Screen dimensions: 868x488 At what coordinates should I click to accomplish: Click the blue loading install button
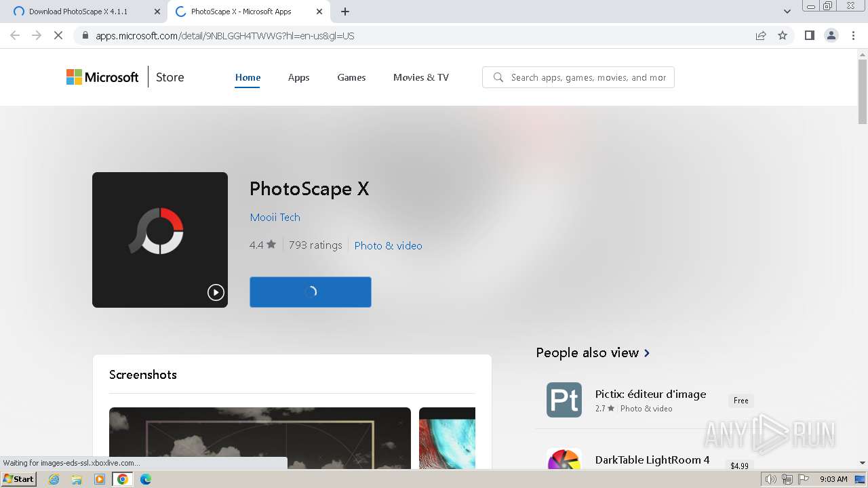click(311, 292)
